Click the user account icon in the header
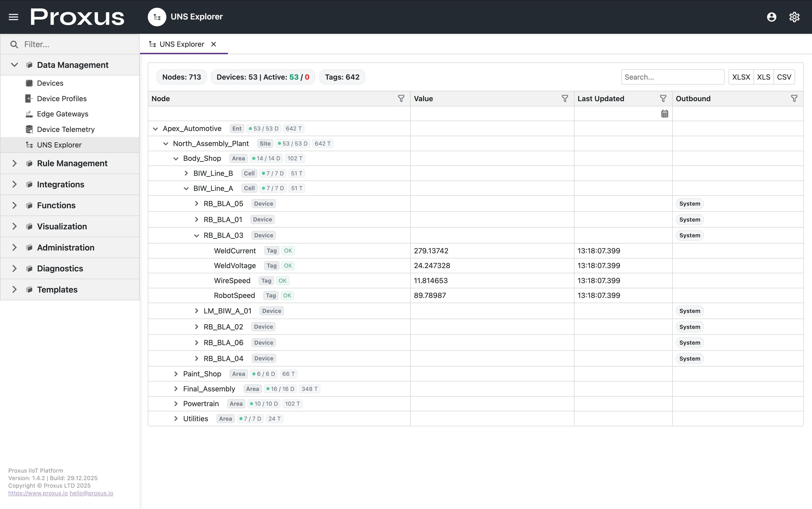 tap(771, 16)
